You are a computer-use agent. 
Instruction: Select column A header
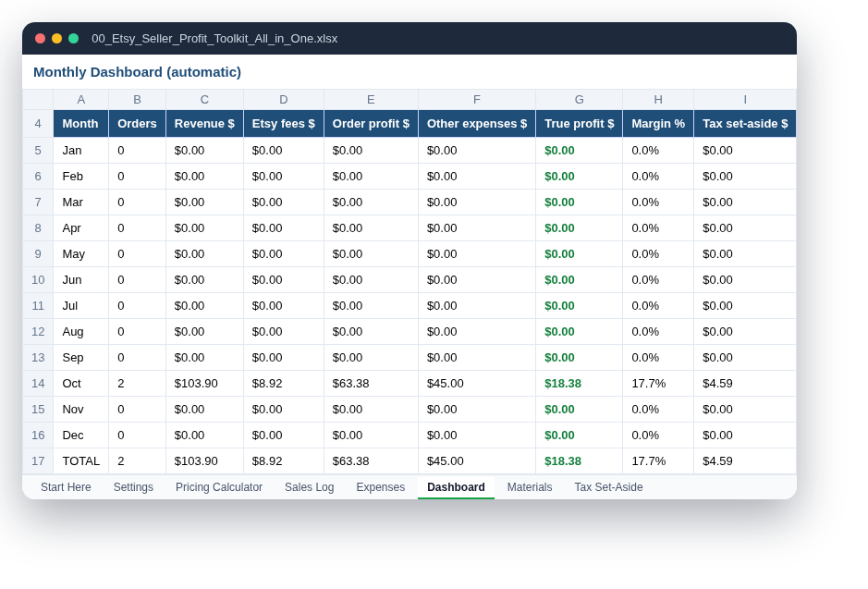[80, 100]
